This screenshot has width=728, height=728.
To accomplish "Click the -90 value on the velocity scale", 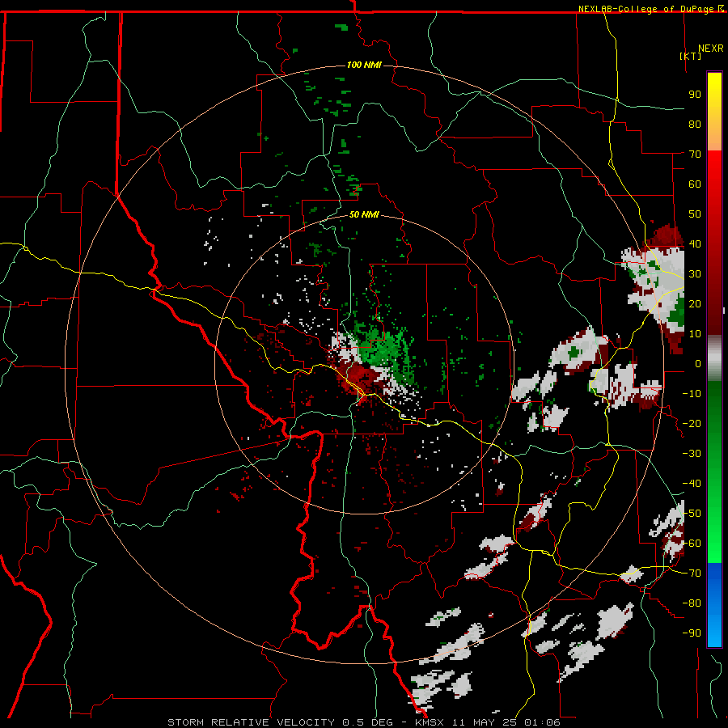I will click(x=692, y=633).
